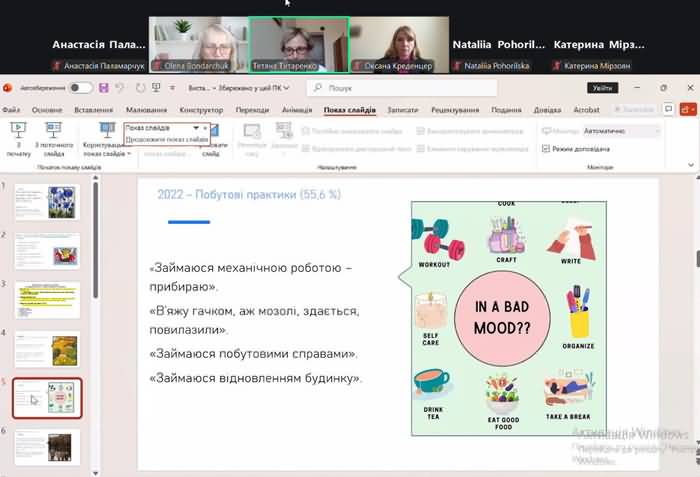Switch to the Рецензування tab

455,110
